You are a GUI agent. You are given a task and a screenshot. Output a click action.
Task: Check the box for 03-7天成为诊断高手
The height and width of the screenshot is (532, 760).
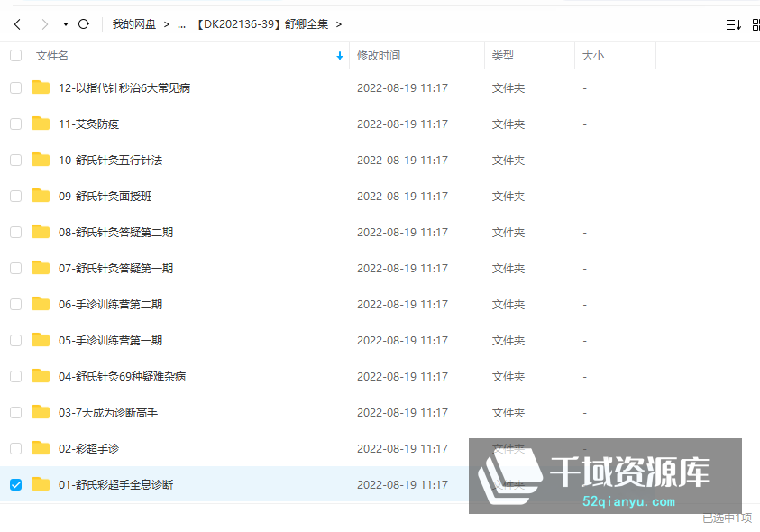tap(16, 412)
